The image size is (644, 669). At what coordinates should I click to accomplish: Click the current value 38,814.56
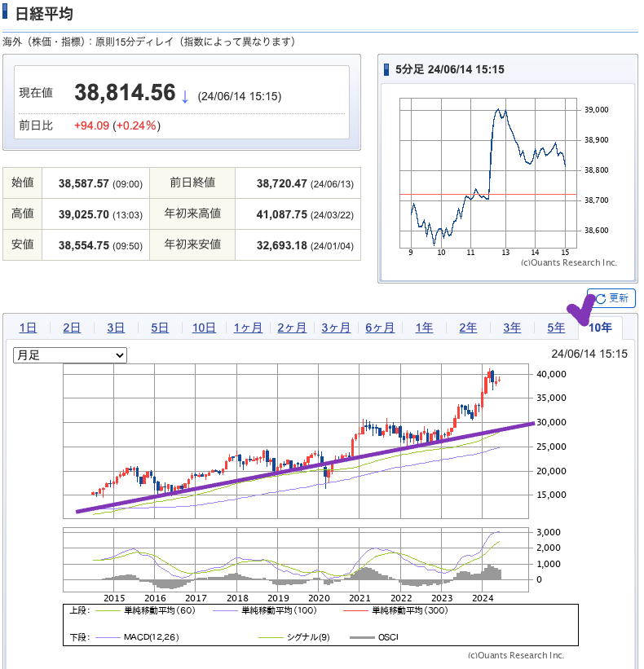coord(125,93)
